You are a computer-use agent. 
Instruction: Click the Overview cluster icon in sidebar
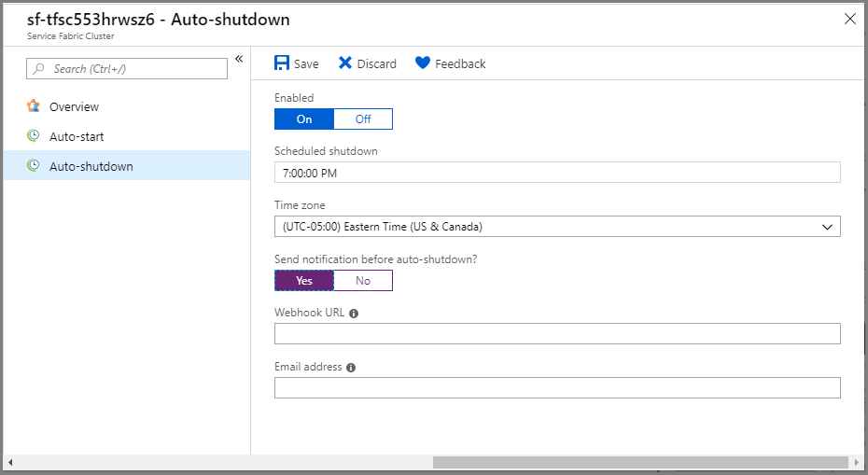pos(34,105)
